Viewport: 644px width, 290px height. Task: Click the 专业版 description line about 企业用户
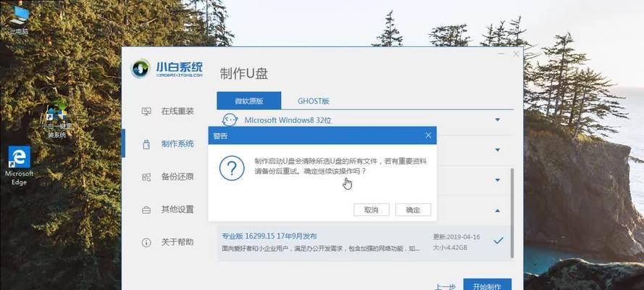tap(321, 249)
